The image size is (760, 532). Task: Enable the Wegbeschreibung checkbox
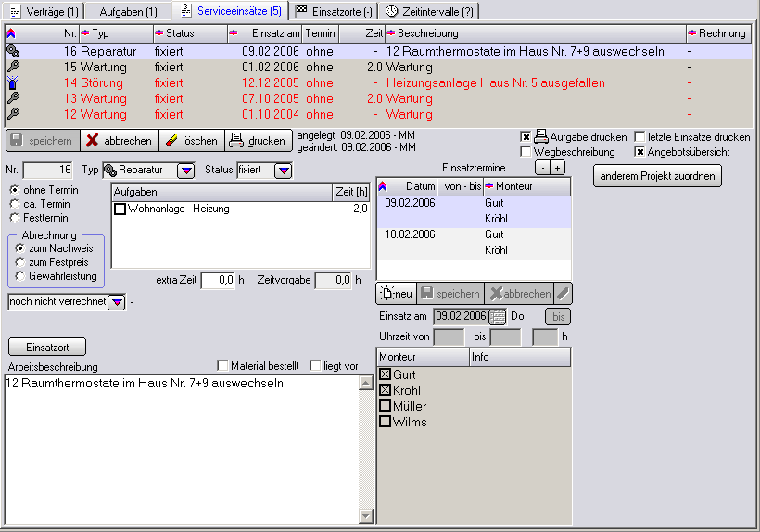(526, 151)
